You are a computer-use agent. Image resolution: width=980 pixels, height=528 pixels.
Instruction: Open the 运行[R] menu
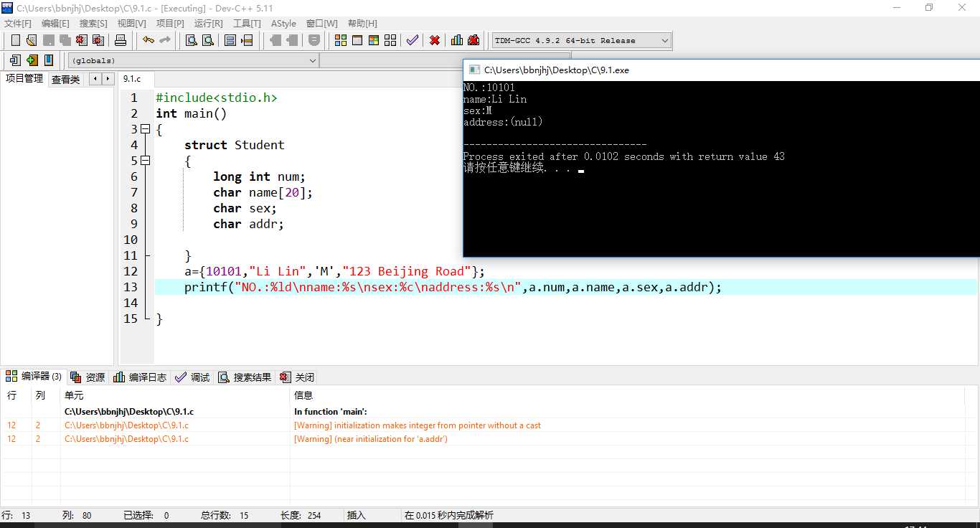(208, 23)
